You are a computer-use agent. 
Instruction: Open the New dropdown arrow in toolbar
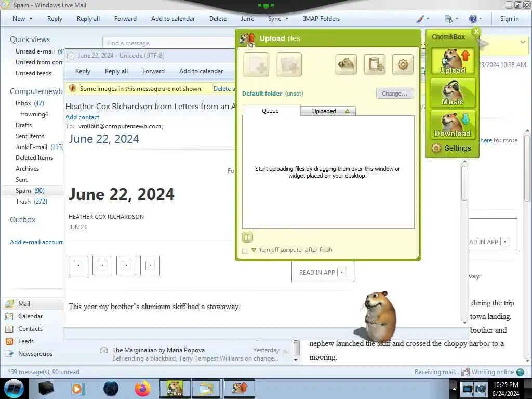click(31, 19)
